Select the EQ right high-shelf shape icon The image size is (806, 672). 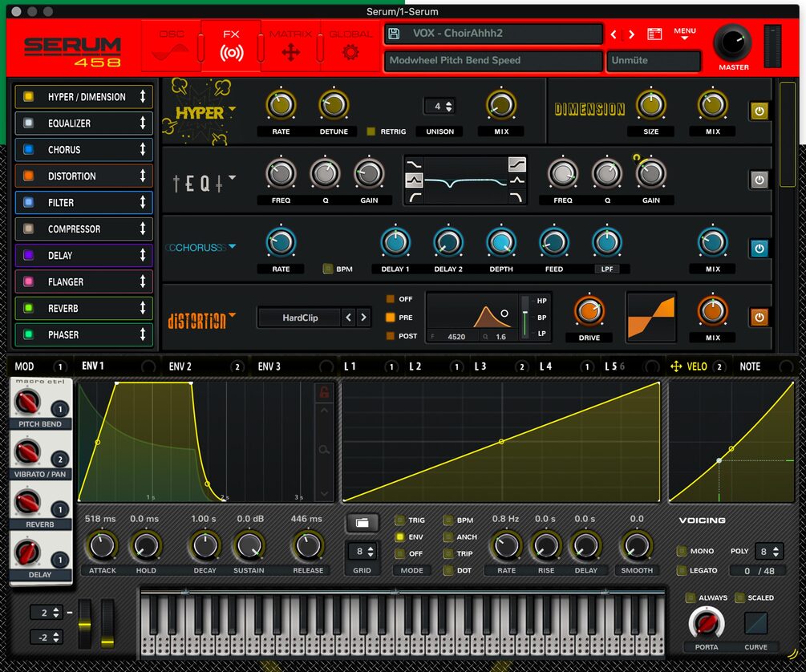coord(517,164)
